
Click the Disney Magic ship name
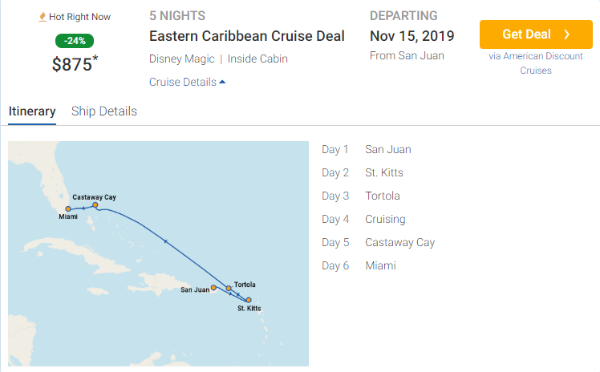pos(182,59)
